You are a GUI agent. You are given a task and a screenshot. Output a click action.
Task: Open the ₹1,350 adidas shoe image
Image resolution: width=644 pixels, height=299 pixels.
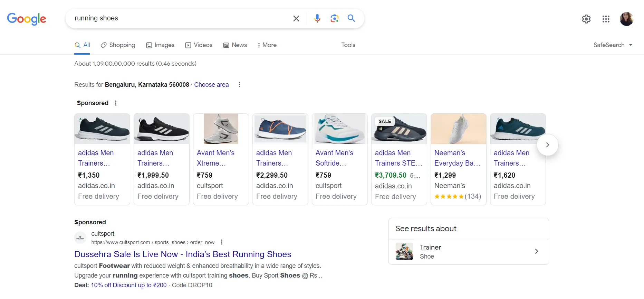(x=102, y=129)
